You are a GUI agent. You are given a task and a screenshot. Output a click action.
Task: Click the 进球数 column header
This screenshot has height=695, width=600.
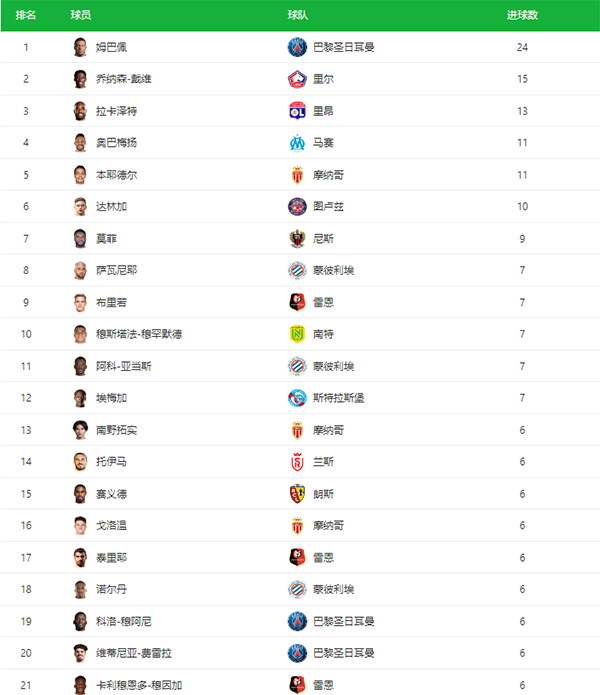(522, 15)
